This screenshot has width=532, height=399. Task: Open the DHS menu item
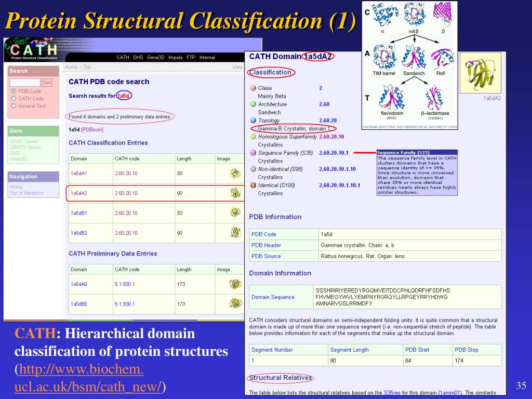coord(138,57)
